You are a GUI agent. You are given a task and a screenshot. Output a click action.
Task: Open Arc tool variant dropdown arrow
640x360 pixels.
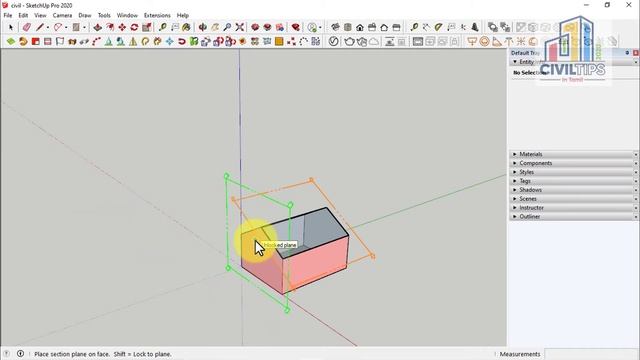(x=66, y=28)
